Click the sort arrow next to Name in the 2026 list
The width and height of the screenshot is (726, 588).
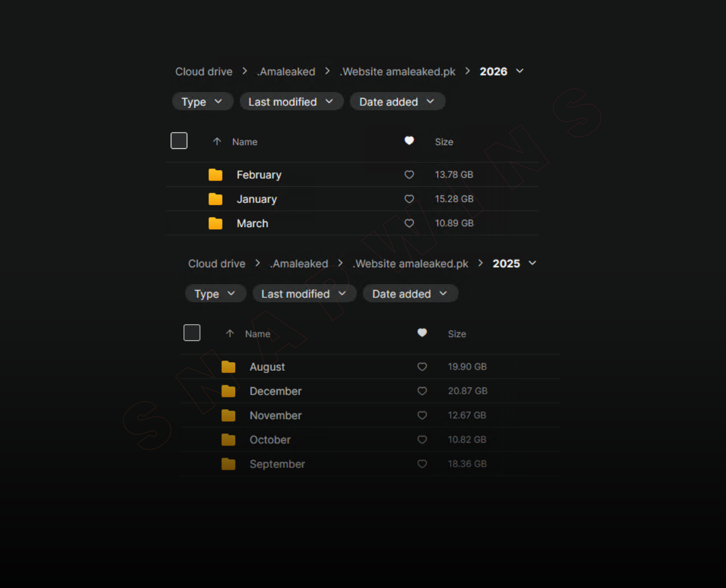pos(217,141)
